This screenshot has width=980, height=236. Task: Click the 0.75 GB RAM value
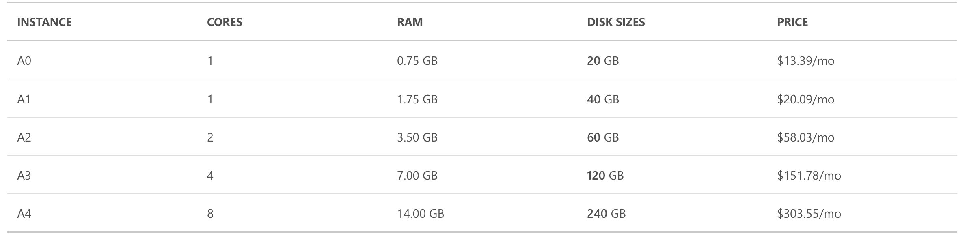417,61
